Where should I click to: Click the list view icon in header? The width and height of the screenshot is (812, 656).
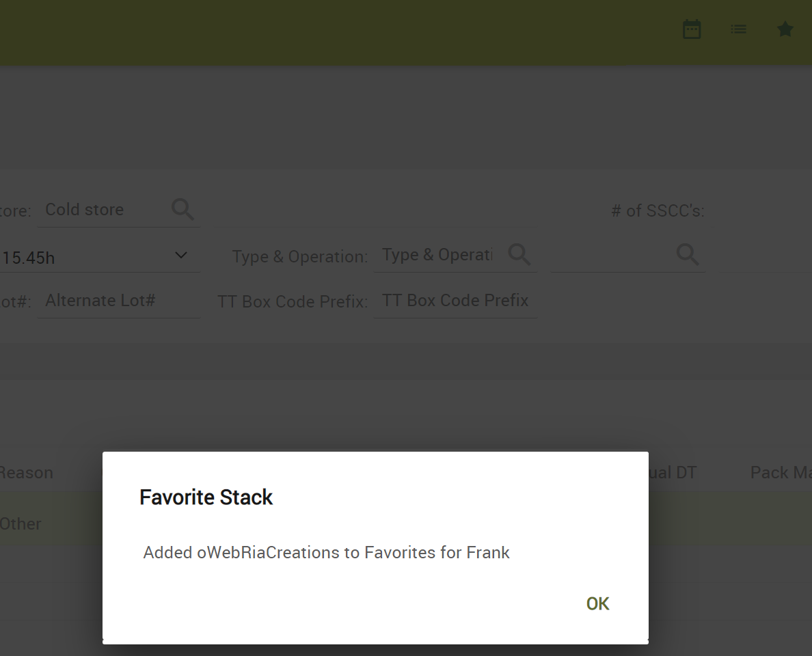[x=738, y=29]
